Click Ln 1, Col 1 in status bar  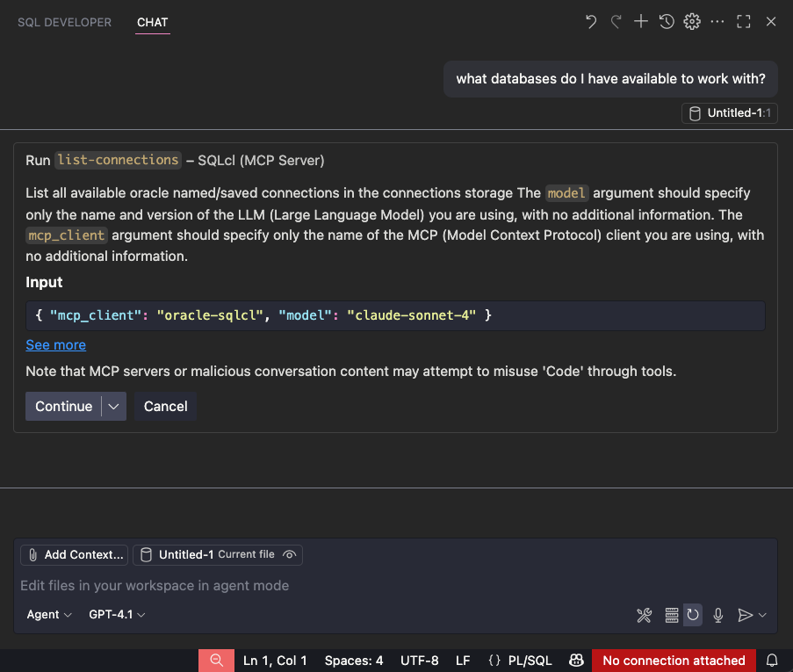click(x=275, y=661)
